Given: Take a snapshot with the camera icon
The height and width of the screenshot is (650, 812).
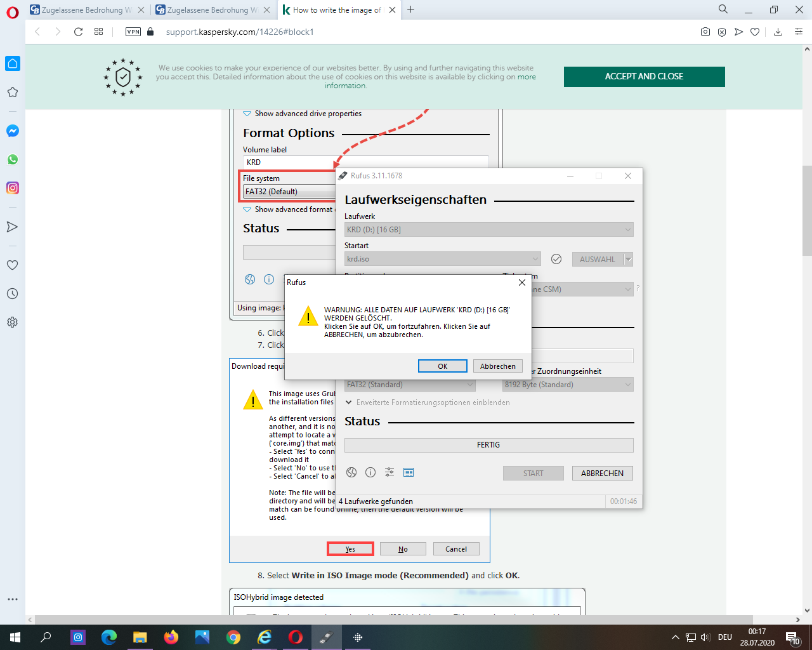Looking at the screenshot, I should tap(705, 32).
